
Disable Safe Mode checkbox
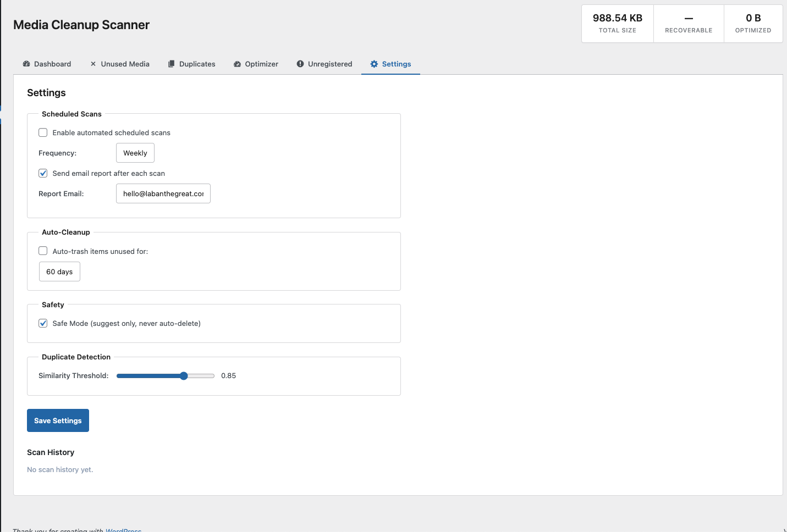tap(43, 323)
